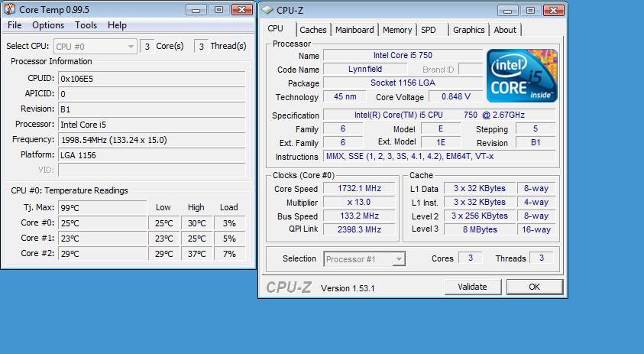Click the Core(s) count box in Core Temp
644x354 pixels.
pyautogui.click(x=147, y=47)
